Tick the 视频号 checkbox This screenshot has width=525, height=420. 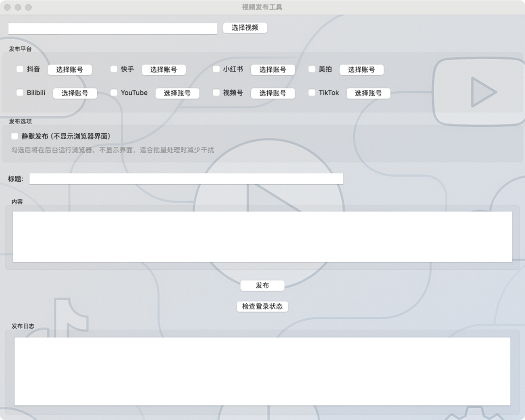coord(216,92)
